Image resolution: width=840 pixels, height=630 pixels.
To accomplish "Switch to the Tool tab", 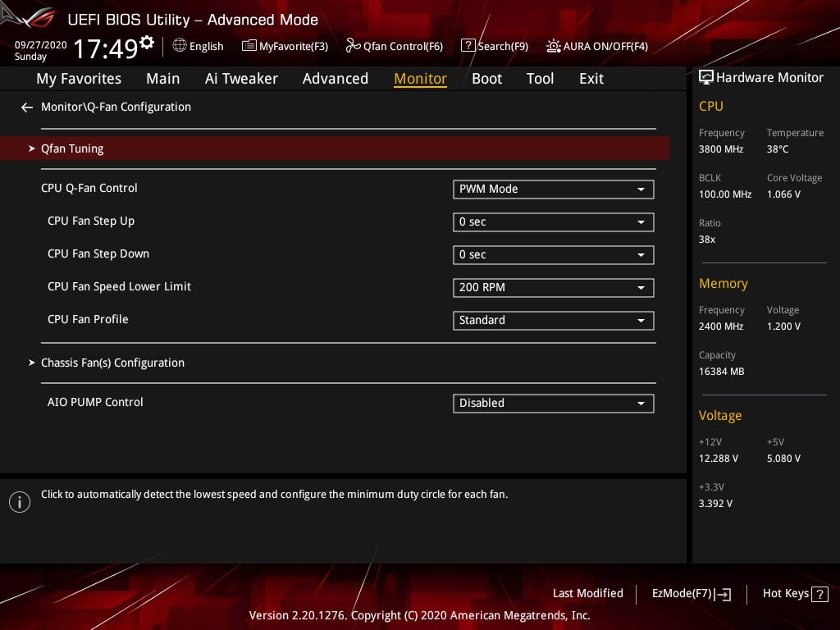I will click(540, 79).
